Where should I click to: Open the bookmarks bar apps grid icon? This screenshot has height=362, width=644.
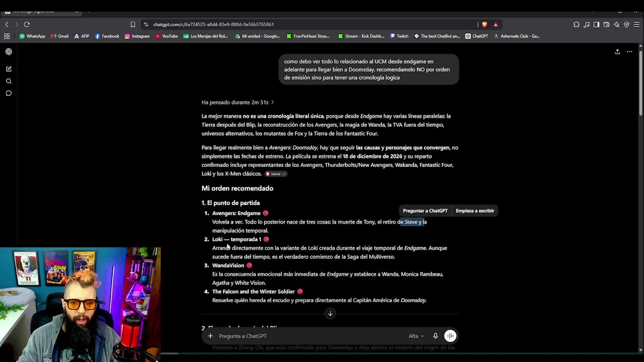[x=7, y=36]
